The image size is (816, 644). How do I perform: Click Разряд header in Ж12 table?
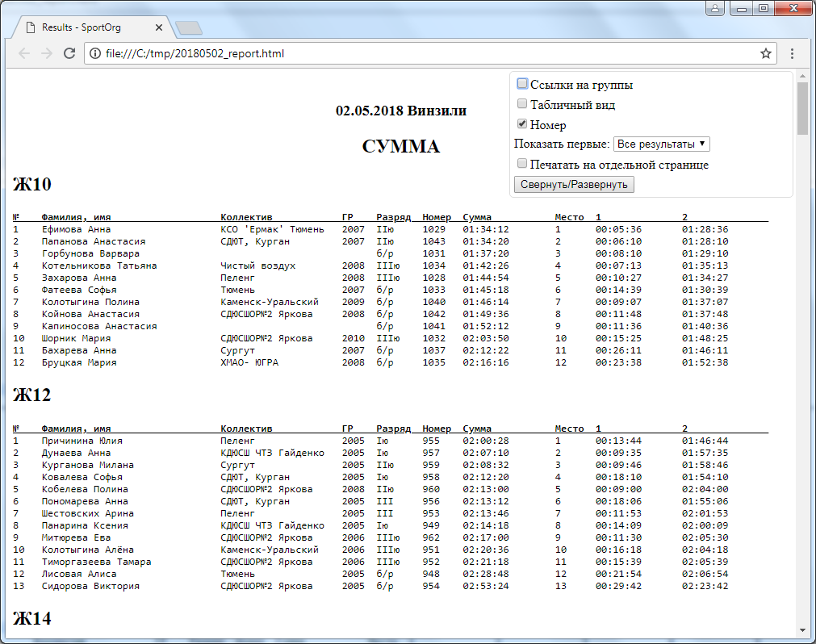(x=393, y=429)
